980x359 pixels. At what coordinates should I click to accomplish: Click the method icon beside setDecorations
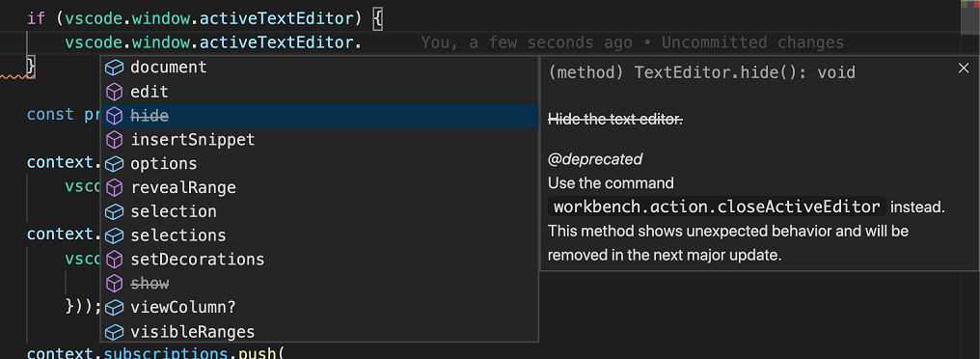coord(115,260)
